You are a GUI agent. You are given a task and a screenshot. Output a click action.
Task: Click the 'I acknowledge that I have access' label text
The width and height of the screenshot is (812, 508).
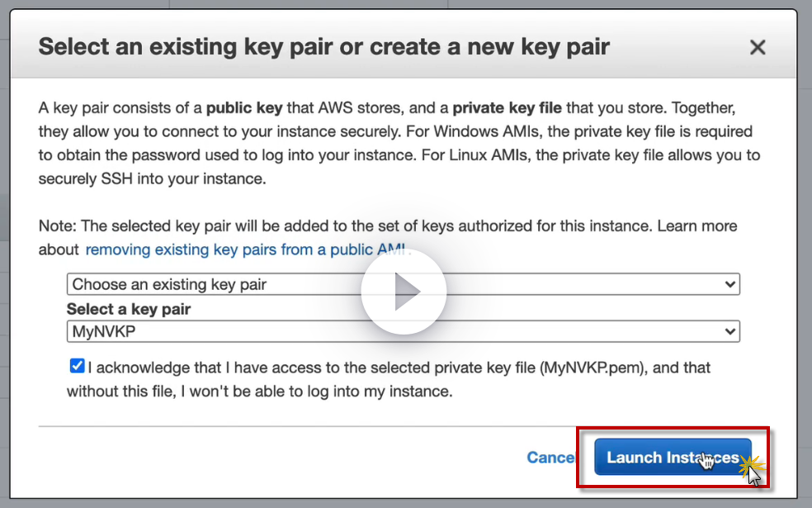point(314,368)
